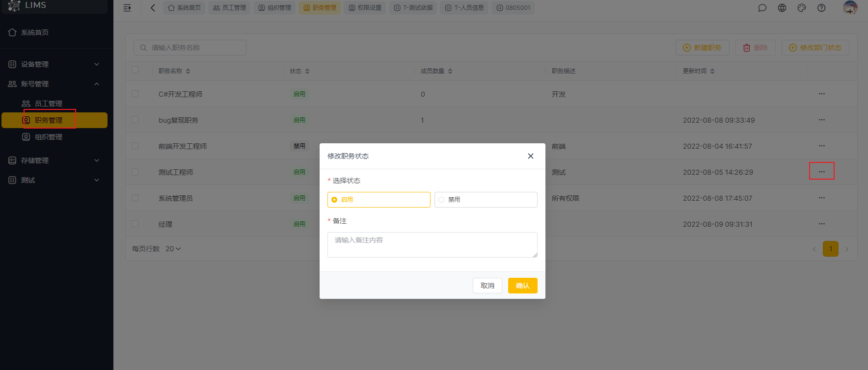
Task: Sort by 职务名称 column arrows
Action: click(x=188, y=71)
